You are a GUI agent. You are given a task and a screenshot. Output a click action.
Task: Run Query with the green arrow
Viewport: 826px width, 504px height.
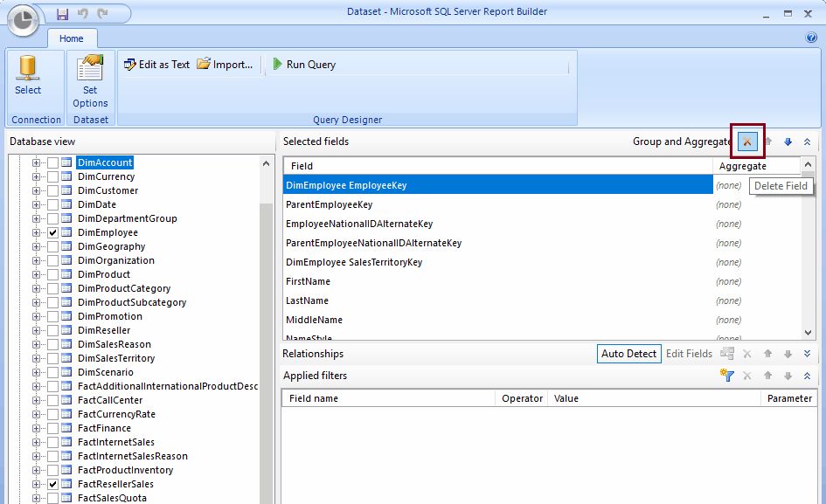point(304,65)
